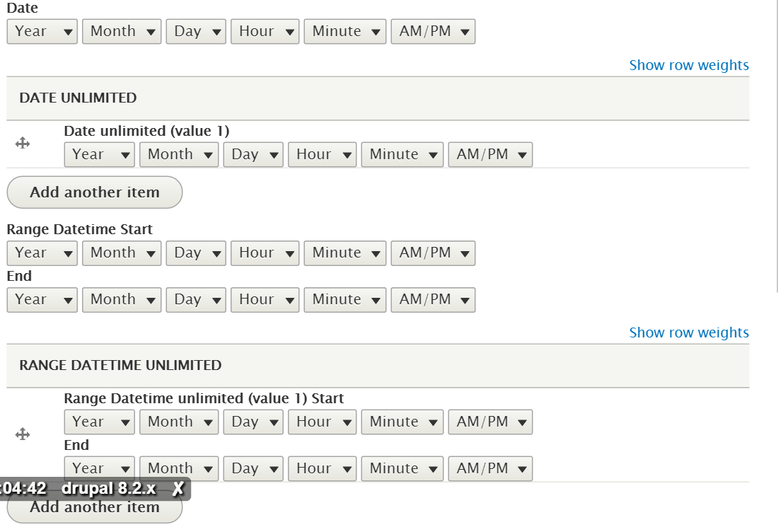Select a Month for Range Datetime Start
Screen dimensions: 778x532
click(122, 253)
